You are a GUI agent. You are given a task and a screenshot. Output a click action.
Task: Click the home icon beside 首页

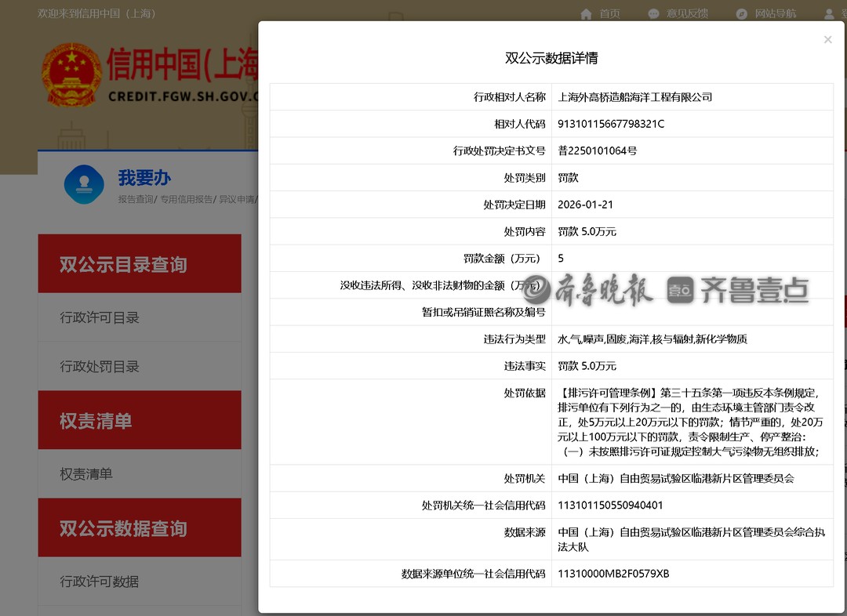[587, 13]
